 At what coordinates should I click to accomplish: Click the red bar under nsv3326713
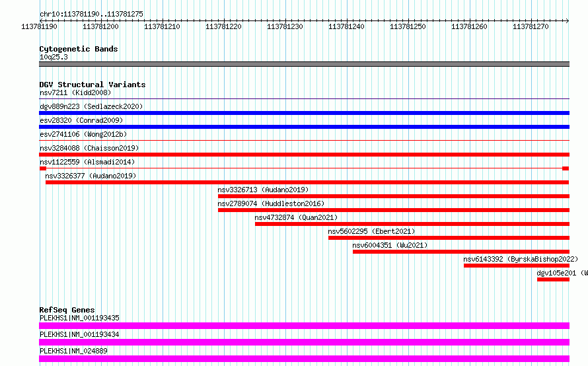pyautogui.click(x=394, y=196)
